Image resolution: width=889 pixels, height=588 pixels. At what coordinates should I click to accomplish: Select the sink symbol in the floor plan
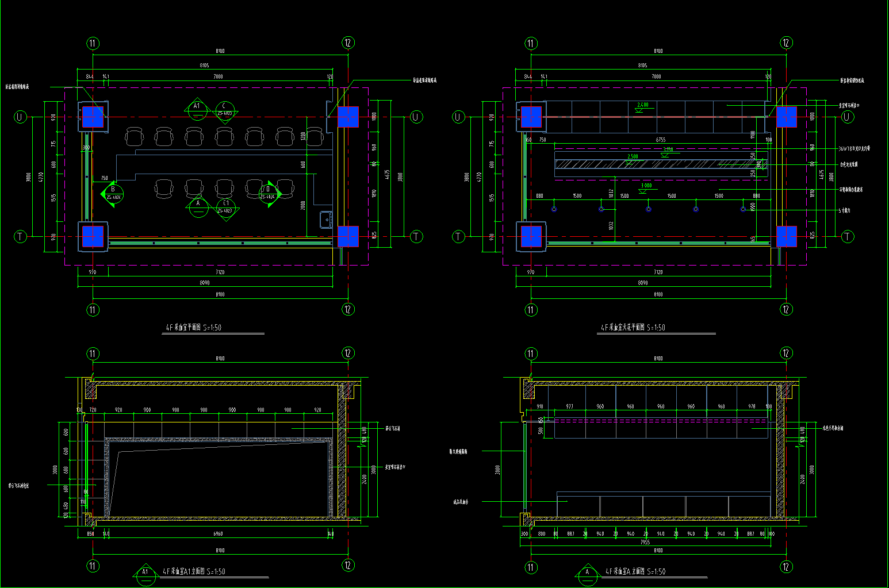tap(327, 219)
